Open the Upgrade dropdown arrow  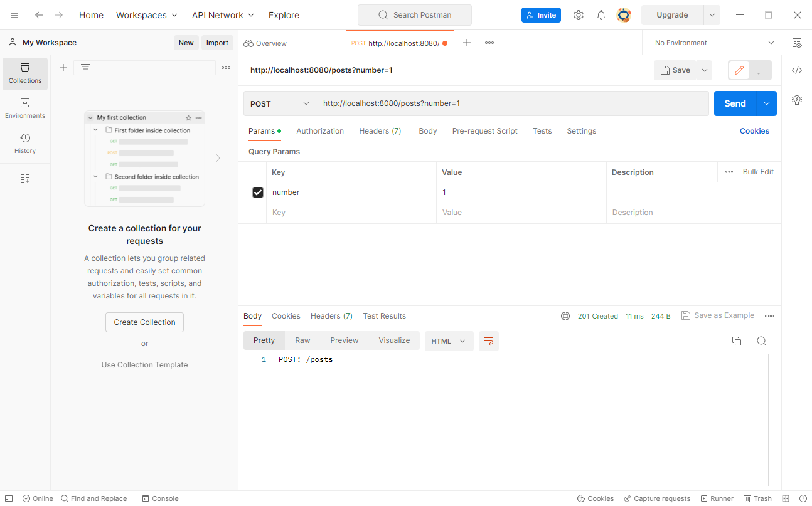click(x=712, y=15)
